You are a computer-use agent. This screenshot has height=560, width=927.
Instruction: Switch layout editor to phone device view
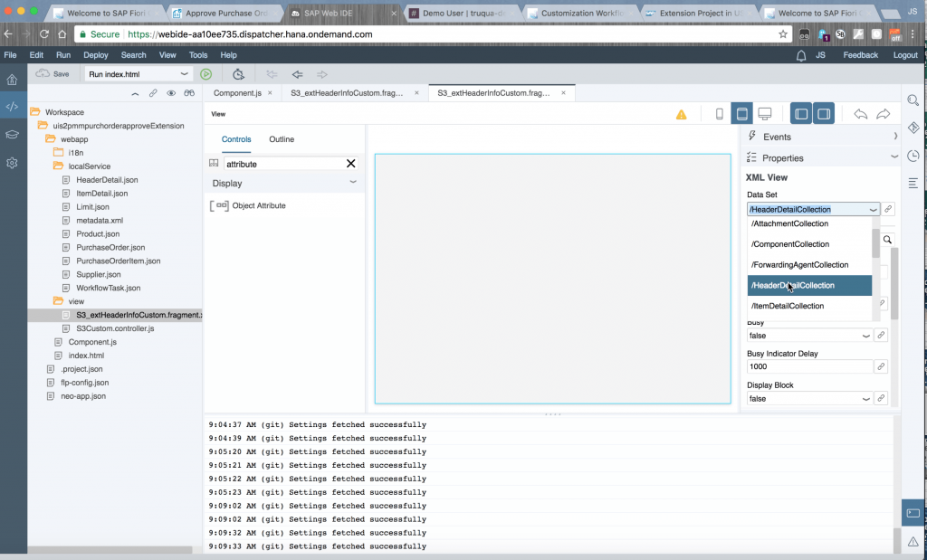[720, 114]
